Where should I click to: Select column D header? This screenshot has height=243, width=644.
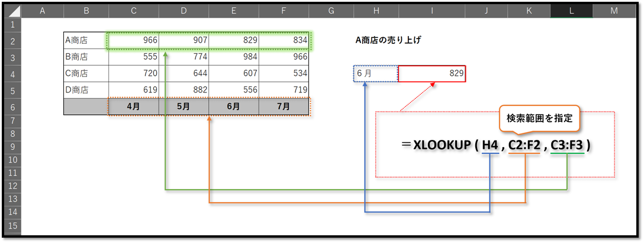pos(183,11)
